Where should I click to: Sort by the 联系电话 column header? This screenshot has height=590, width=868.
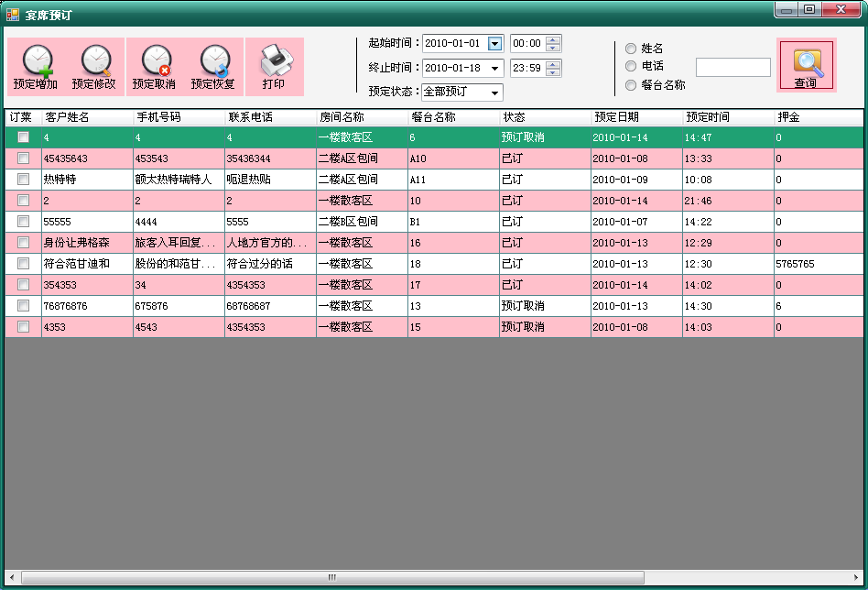(x=271, y=117)
